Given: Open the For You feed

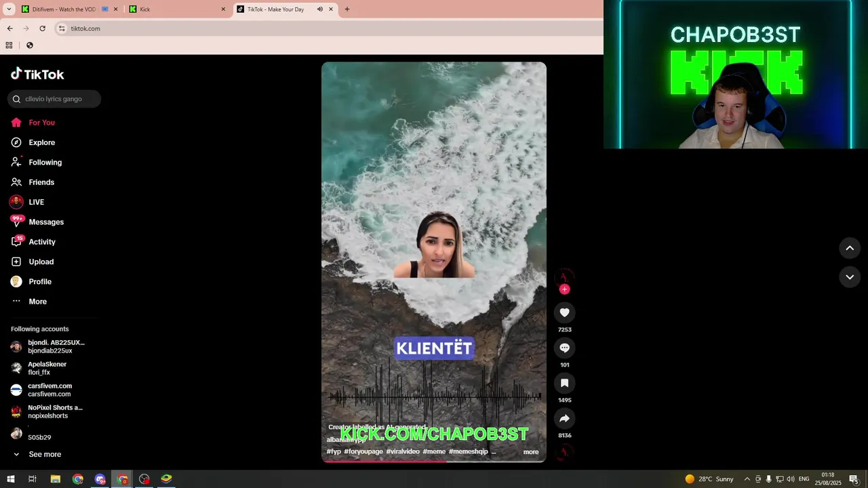Looking at the screenshot, I should point(41,123).
